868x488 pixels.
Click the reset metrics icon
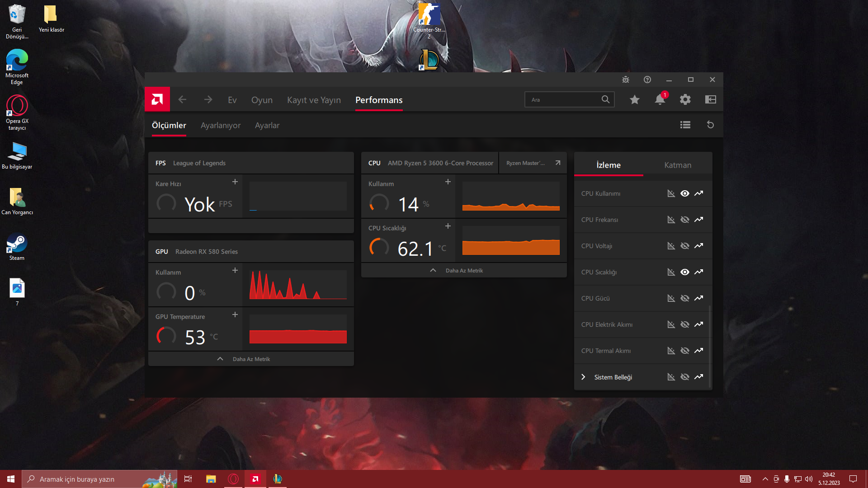[x=710, y=125]
